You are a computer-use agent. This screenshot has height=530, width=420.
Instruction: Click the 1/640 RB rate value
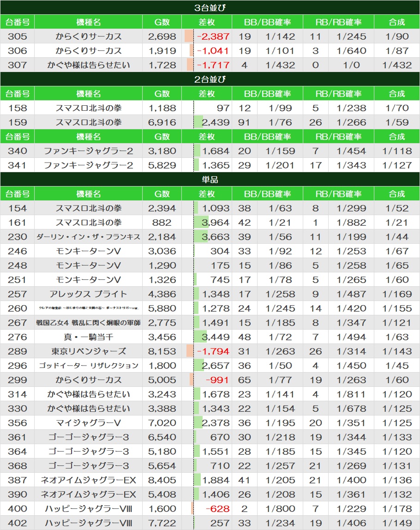point(351,51)
